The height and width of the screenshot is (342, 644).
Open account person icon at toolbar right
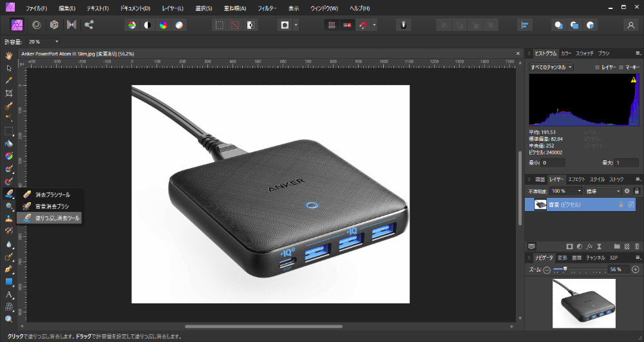tap(631, 25)
